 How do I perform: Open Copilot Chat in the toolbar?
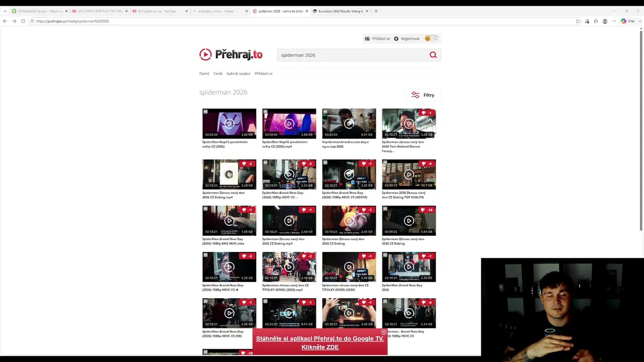click(x=627, y=21)
